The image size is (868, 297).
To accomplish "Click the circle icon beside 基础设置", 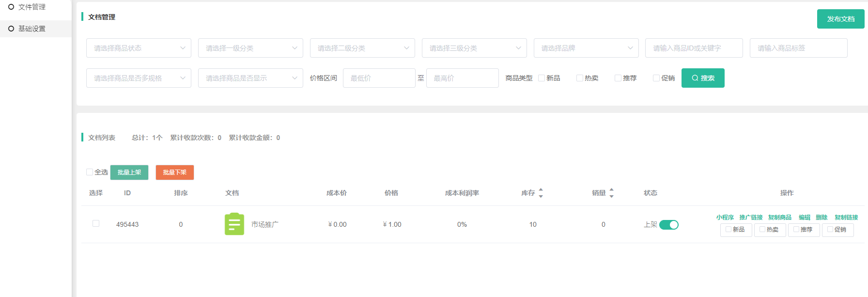I will 11,29.
